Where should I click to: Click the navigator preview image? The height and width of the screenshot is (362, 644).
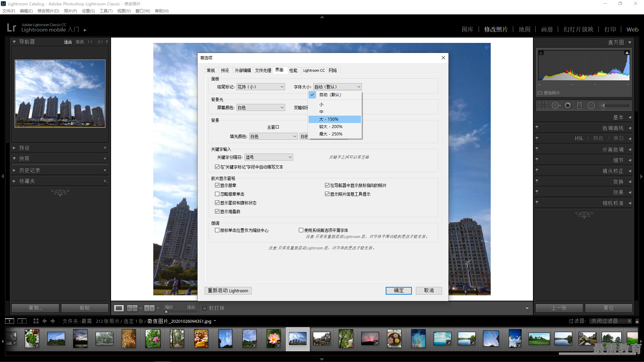click(x=60, y=94)
